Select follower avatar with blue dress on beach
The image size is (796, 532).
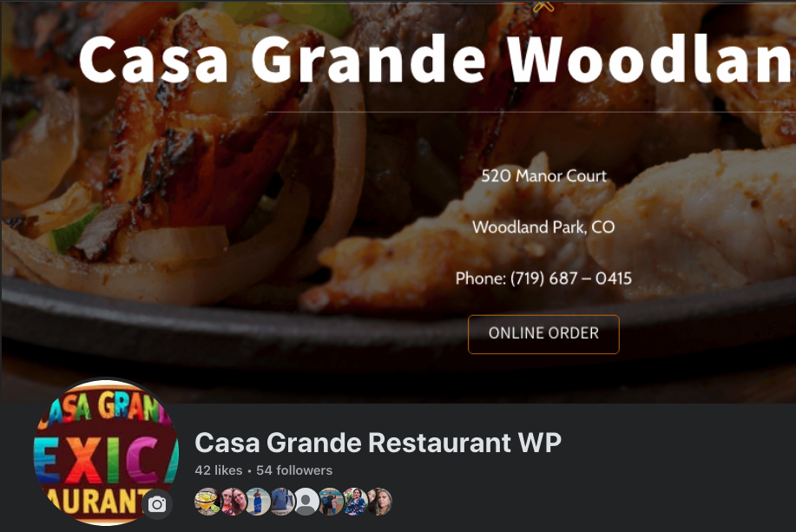[258, 502]
